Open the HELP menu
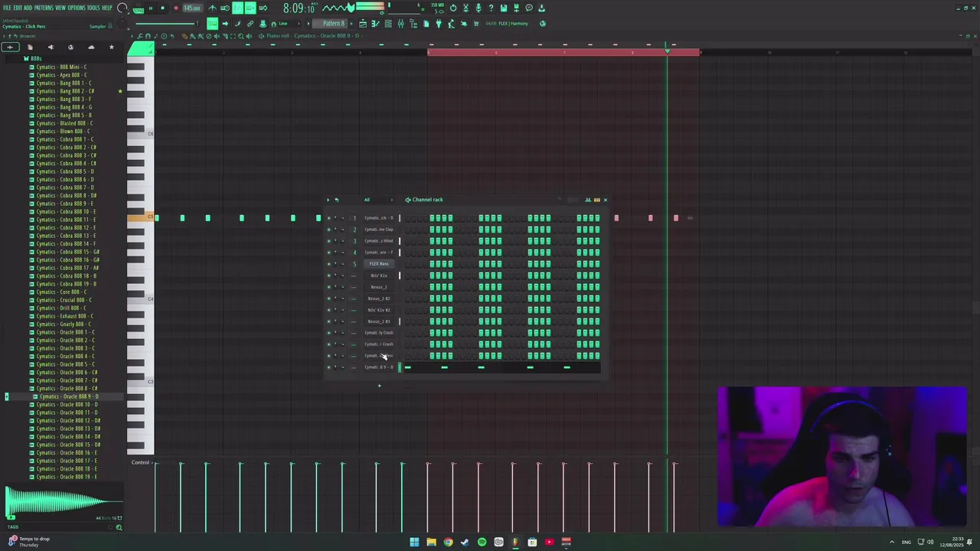This screenshot has width=980, height=551. pos(107,8)
